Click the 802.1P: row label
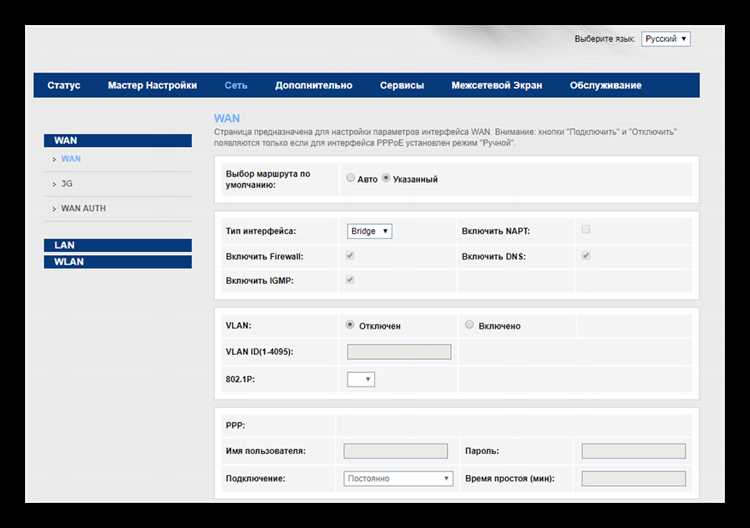750x528 pixels. 240,379
